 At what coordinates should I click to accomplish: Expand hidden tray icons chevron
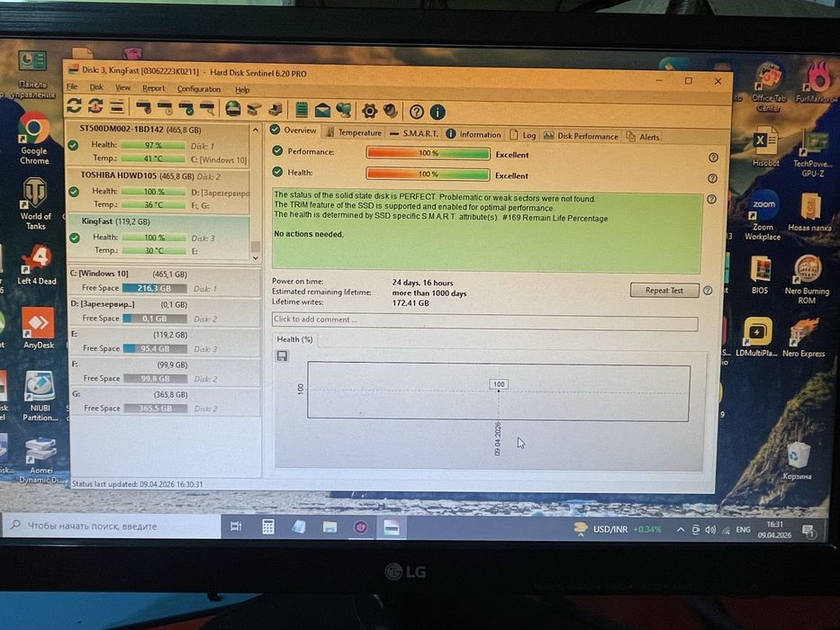[x=680, y=530]
